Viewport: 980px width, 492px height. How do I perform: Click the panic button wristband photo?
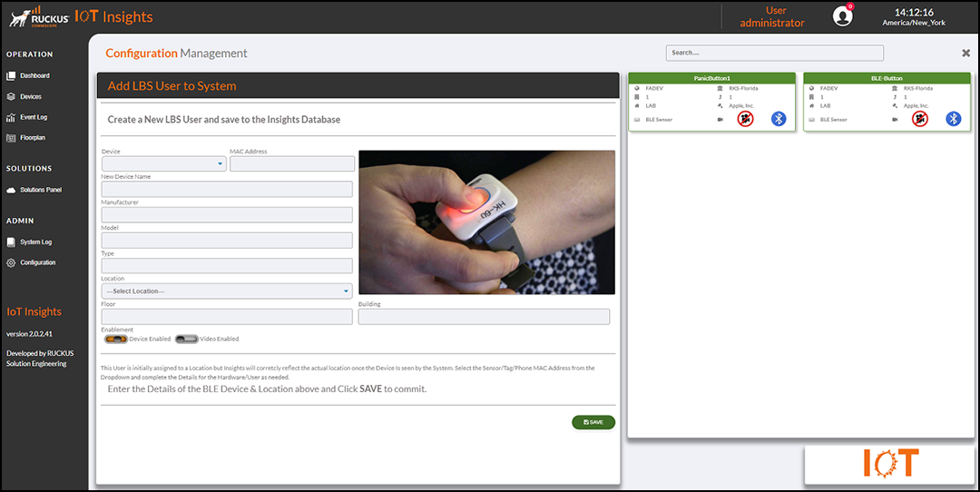click(487, 221)
